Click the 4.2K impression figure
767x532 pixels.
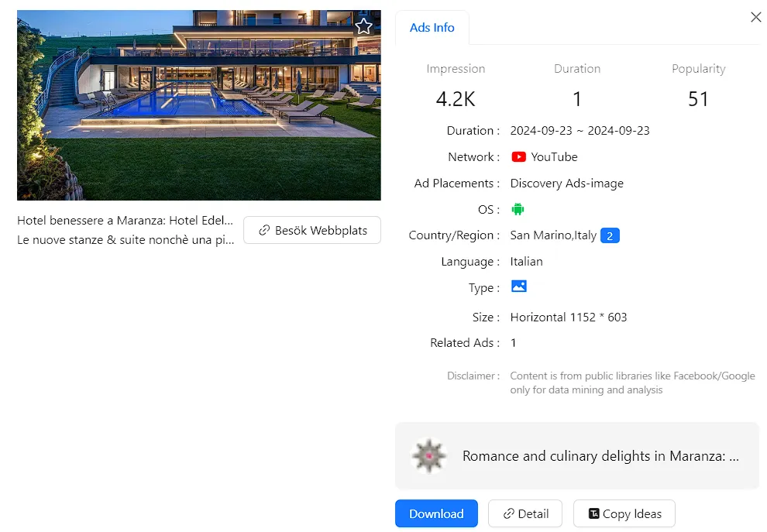coord(456,99)
